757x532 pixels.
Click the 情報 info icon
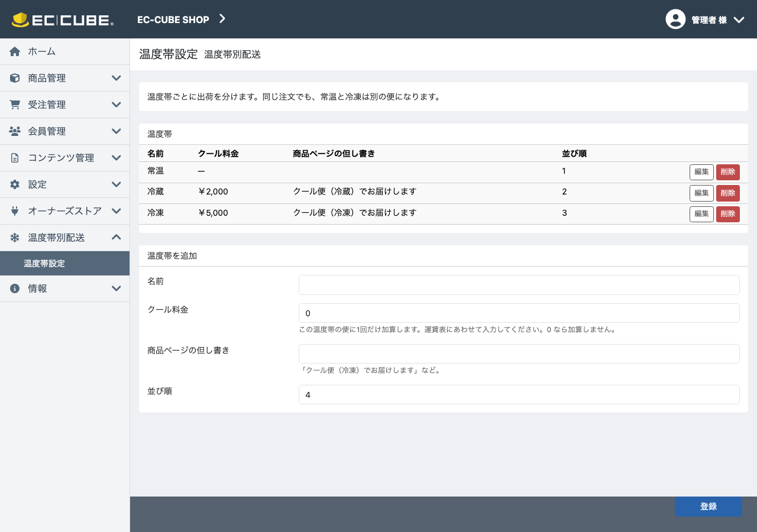[x=15, y=288]
